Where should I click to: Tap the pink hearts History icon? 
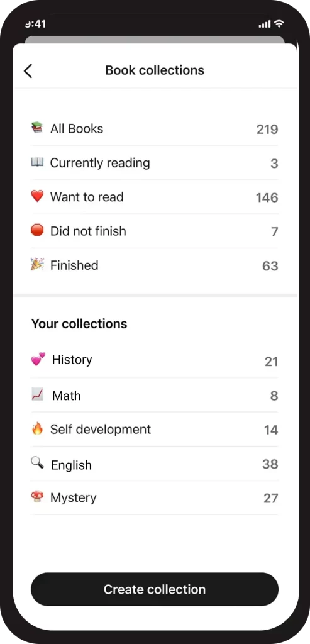(38, 360)
